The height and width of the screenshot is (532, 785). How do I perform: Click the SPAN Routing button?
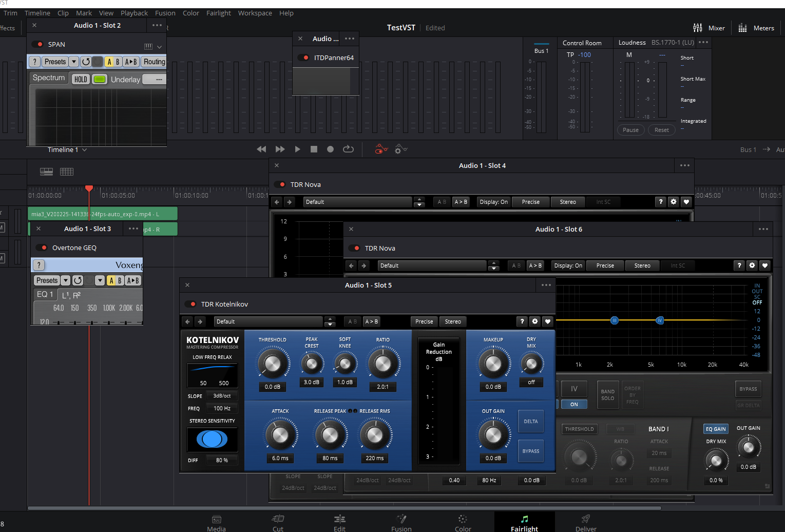coord(154,62)
